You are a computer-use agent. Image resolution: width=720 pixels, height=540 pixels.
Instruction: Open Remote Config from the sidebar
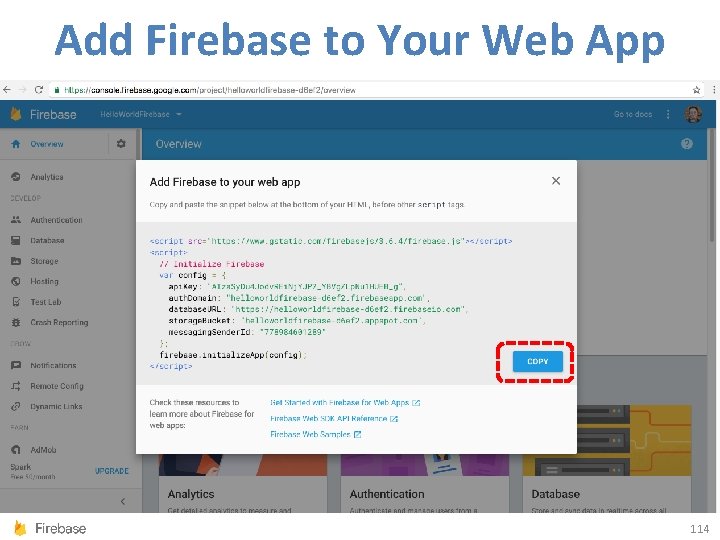pos(56,386)
